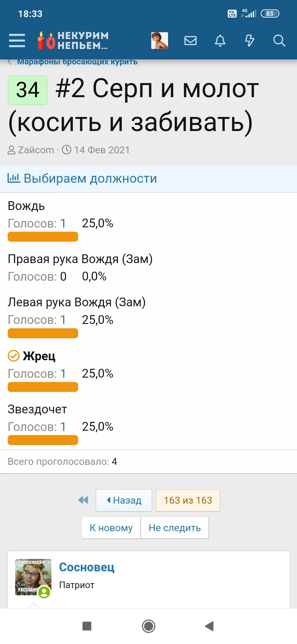This screenshot has width=297, height=644.
Task: Click the К новому button
Action: 111,528
